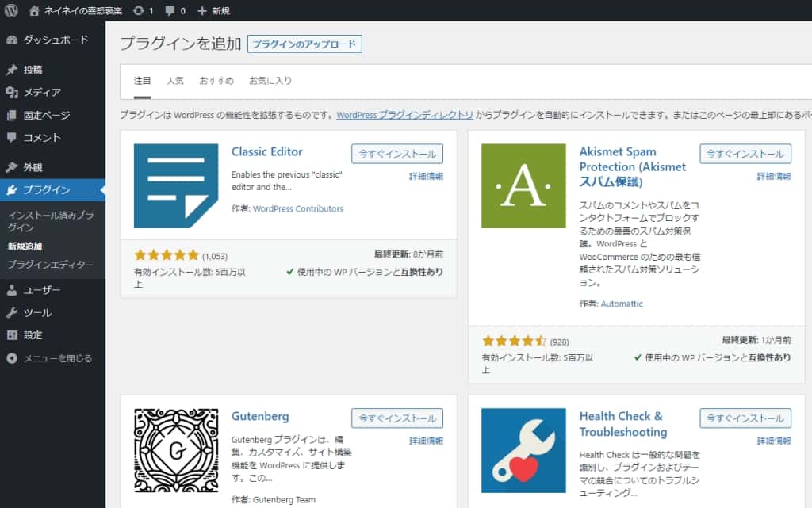Click Akismet star rating
The width and height of the screenshot is (812, 508).
point(514,341)
